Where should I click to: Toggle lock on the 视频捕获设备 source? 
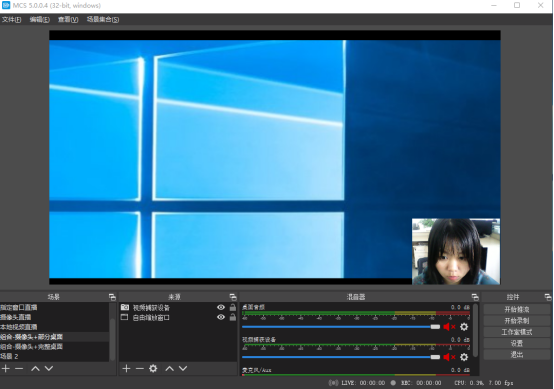pos(232,307)
